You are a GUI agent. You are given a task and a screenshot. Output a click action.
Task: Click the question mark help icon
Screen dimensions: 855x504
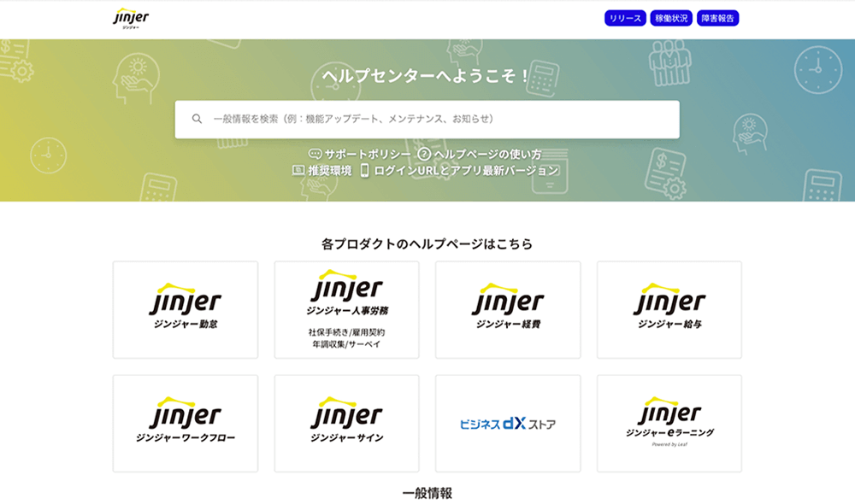coord(423,155)
